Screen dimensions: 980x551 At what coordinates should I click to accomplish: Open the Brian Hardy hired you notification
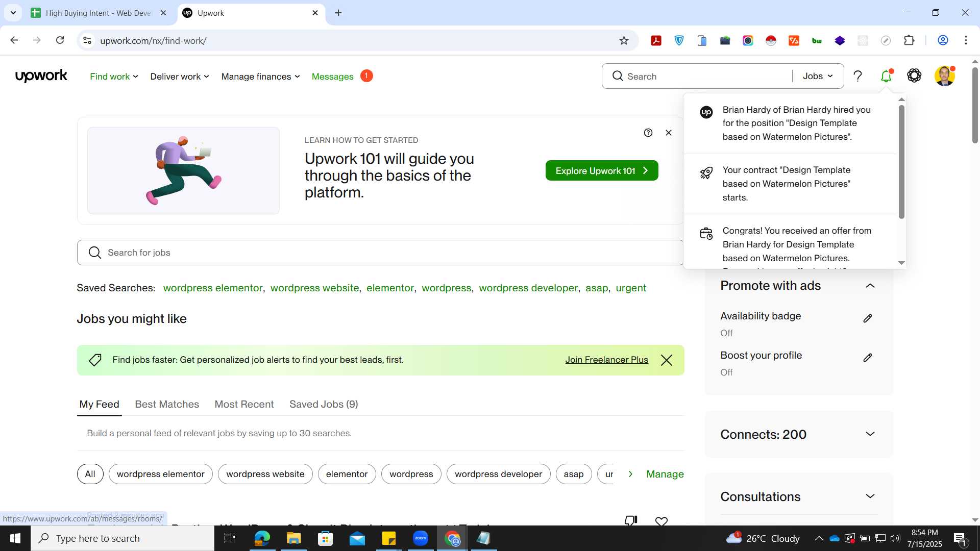point(790,123)
